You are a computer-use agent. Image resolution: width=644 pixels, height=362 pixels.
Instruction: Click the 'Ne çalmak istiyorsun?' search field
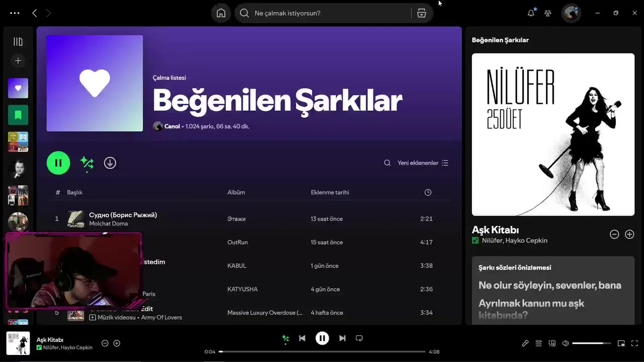pyautogui.click(x=323, y=13)
